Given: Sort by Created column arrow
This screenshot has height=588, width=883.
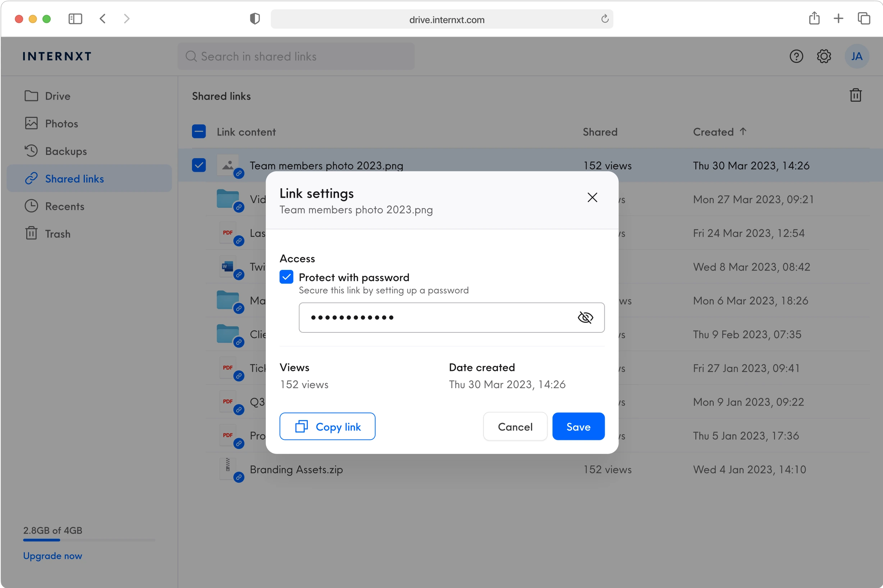Looking at the screenshot, I should [x=743, y=132].
